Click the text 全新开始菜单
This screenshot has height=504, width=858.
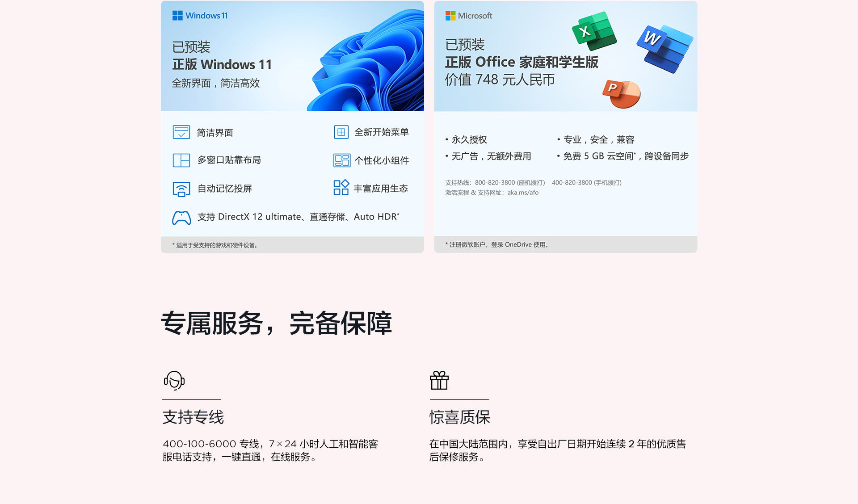point(382,132)
